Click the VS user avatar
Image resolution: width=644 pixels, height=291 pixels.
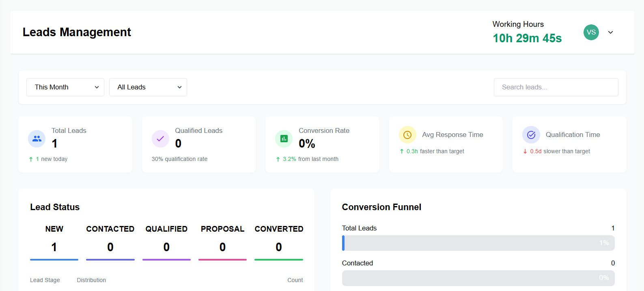pos(591,33)
